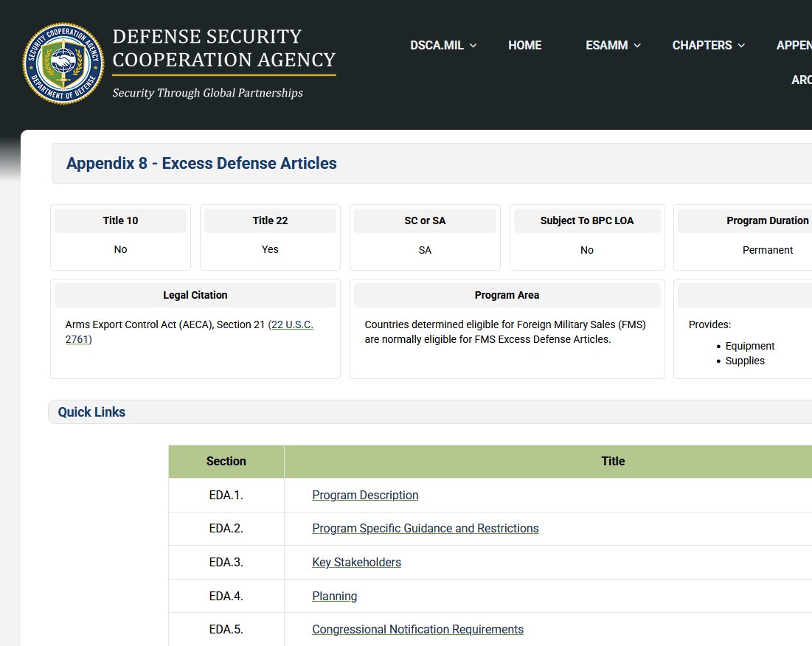Click the Appendix 8 Excess Defense Articles heading

pyautogui.click(x=201, y=163)
